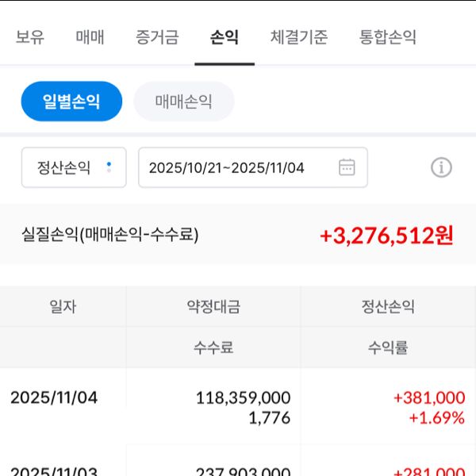476x476 pixels.
Task: Switch to the 증거금 tab
Action: (157, 36)
